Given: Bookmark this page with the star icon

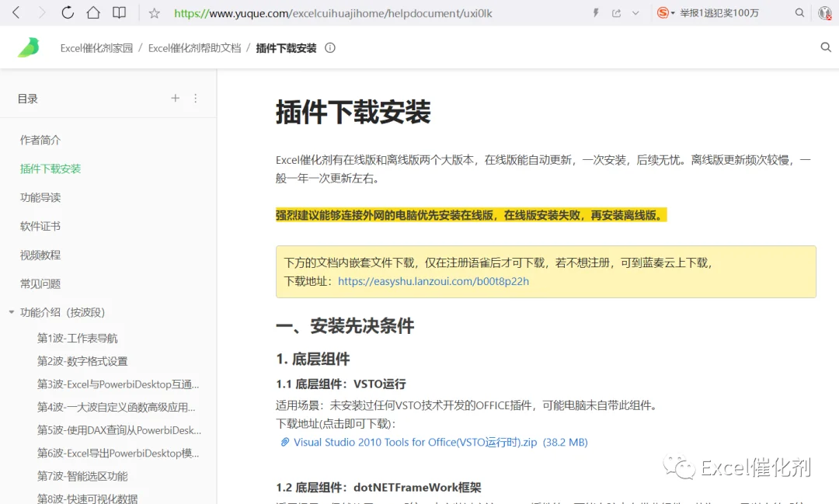Looking at the screenshot, I should [154, 13].
